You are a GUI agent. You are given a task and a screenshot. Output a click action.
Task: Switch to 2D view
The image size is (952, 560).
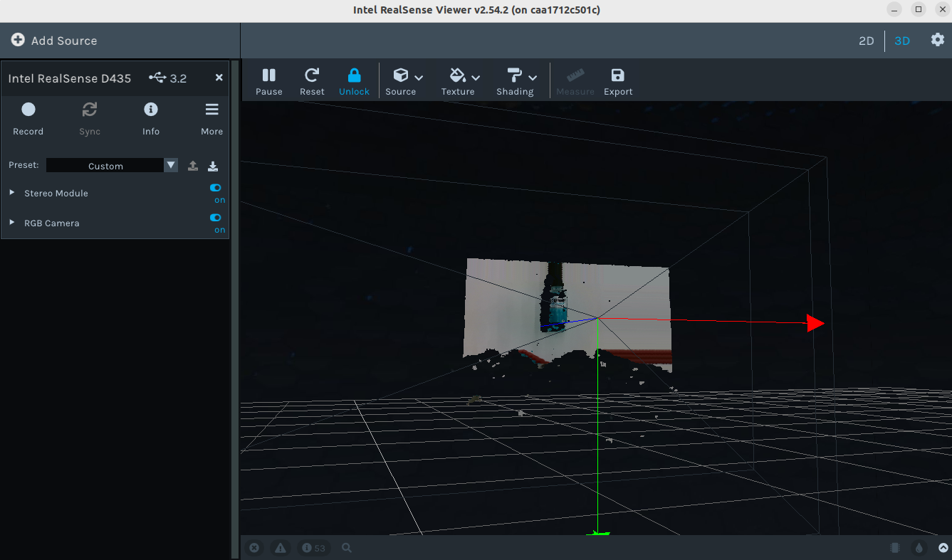(x=866, y=41)
